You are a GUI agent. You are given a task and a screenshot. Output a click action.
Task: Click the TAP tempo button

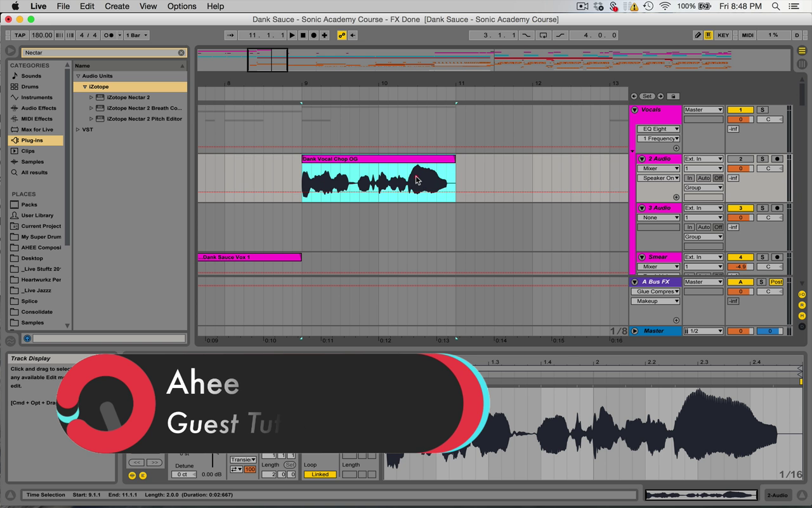click(20, 36)
